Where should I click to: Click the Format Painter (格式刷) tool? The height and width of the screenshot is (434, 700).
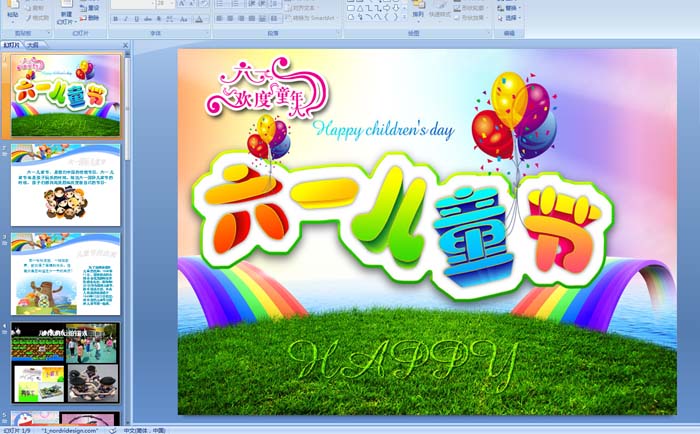pyautogui.click(x=38, y=18)
